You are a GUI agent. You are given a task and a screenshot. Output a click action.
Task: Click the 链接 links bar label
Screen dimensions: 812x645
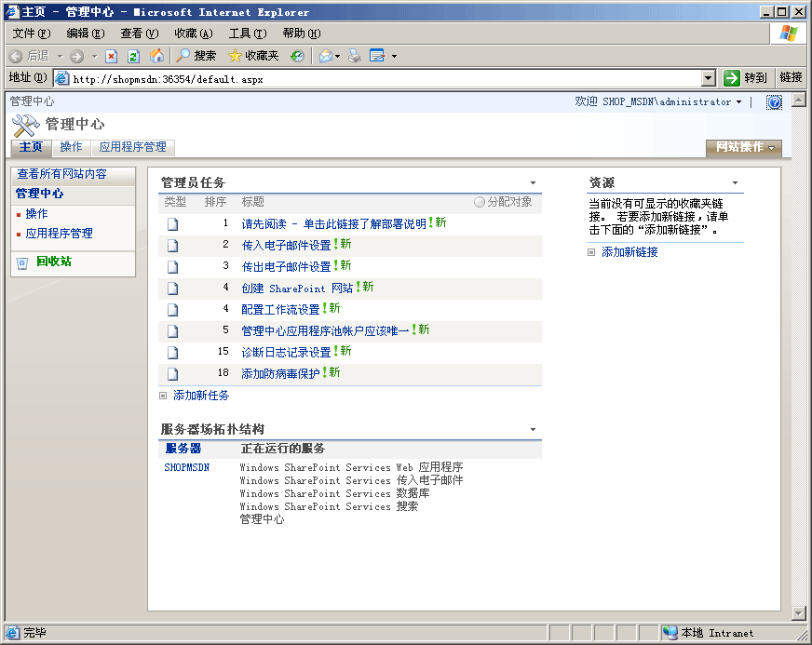tap(791, 77)
